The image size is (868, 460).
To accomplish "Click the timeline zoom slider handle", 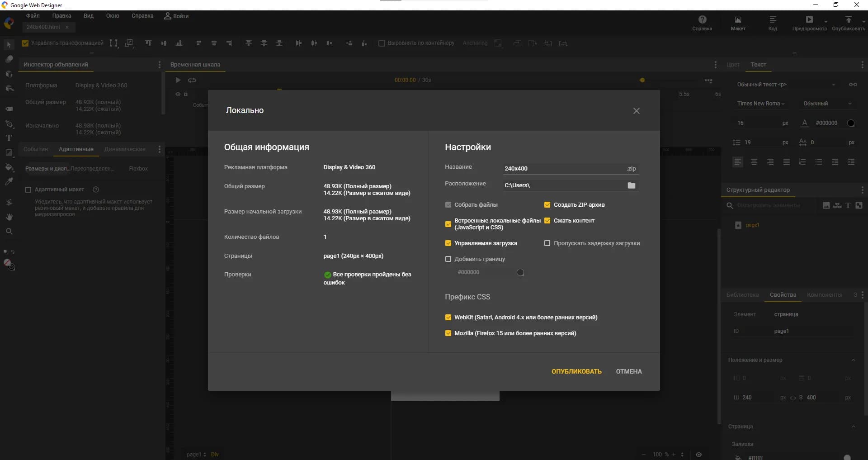I will (642, 80).
